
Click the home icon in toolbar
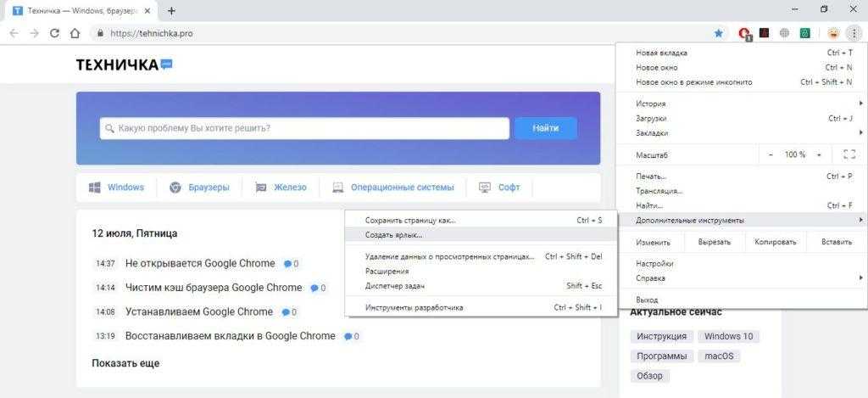click(75, 33)
